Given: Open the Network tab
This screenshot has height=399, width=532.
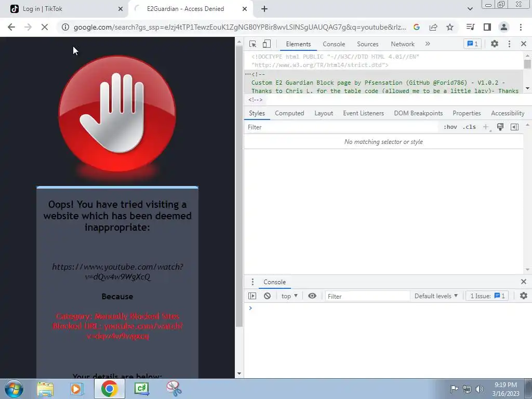Looking at the screenshot, I should [x=403, y=44].
